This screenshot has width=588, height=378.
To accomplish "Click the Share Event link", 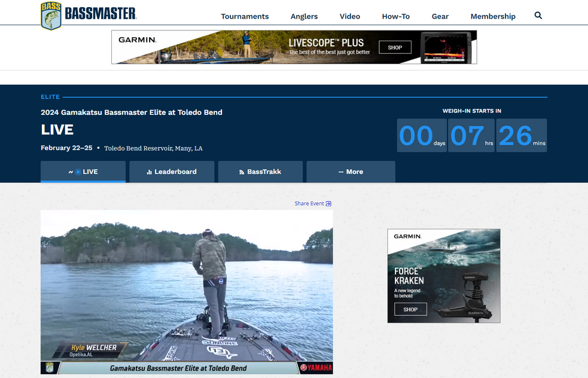I will point(313,203).
